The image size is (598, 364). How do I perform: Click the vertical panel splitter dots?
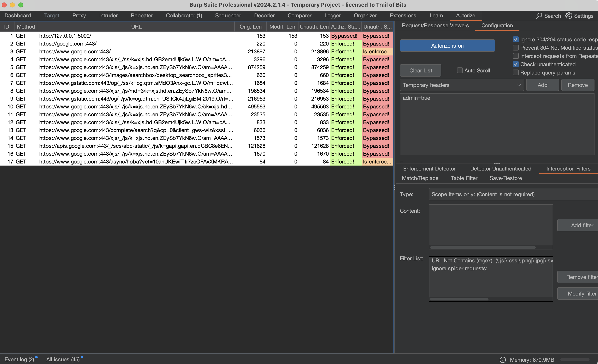pos(395,187)
